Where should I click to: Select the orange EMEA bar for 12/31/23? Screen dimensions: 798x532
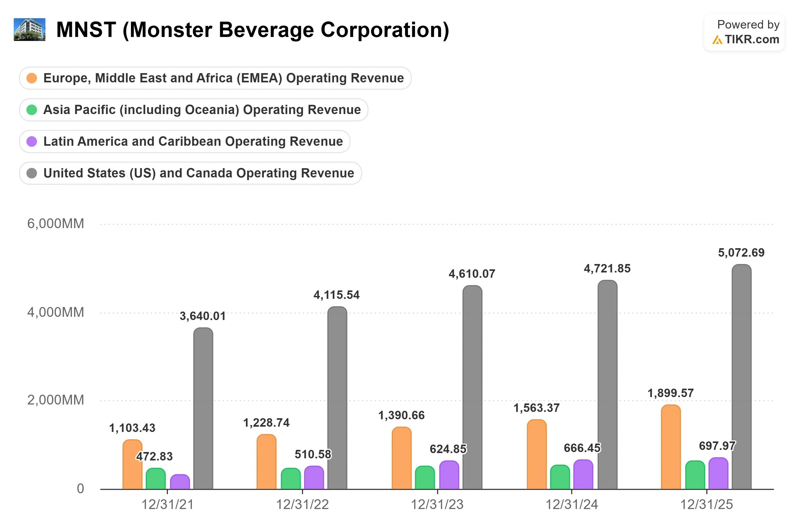(x=402, y=458)
